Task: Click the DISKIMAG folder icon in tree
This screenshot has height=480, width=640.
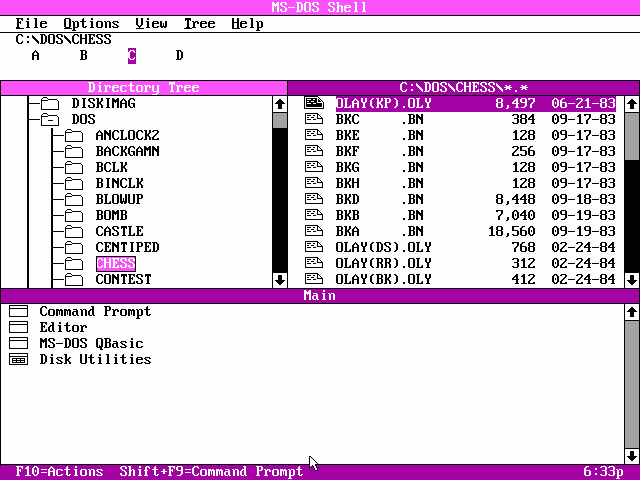Action: pos(49,104)
